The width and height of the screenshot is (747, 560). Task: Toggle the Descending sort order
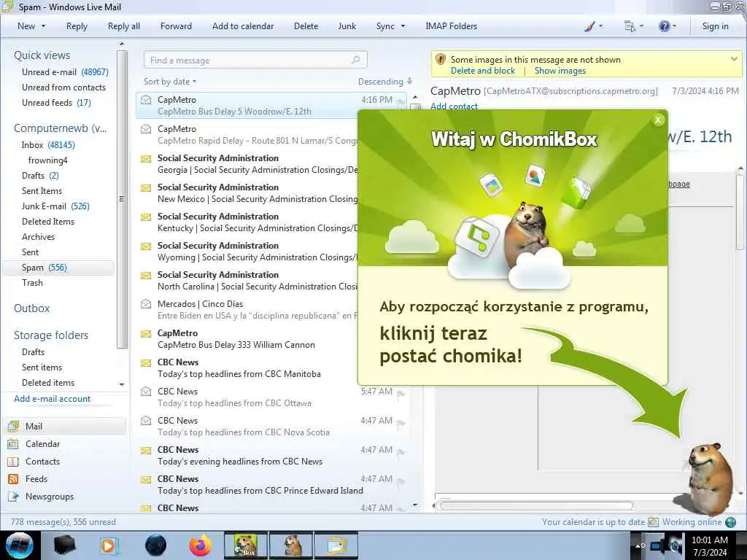click(x=385, y=82)
